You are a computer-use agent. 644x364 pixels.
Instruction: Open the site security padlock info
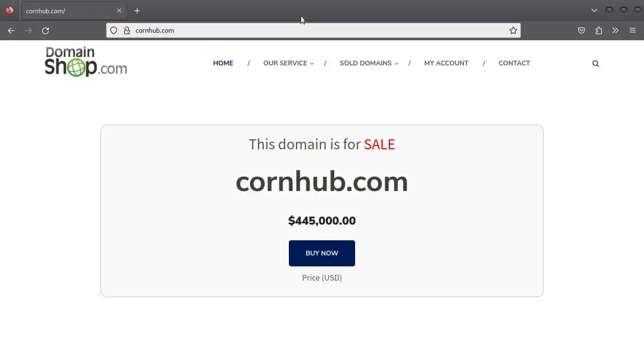[126, 30]
